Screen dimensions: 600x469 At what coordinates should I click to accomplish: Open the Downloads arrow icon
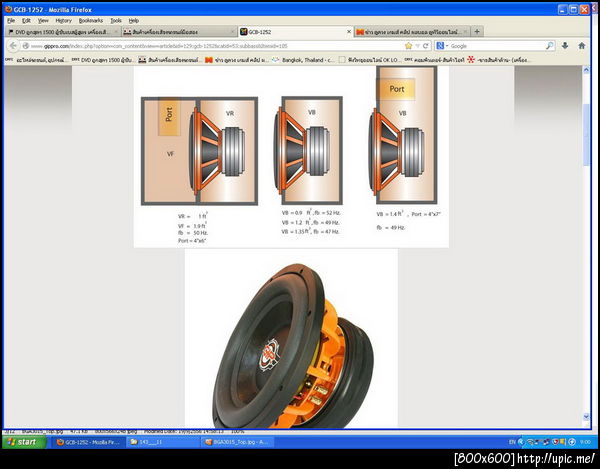tap(565, 46)
